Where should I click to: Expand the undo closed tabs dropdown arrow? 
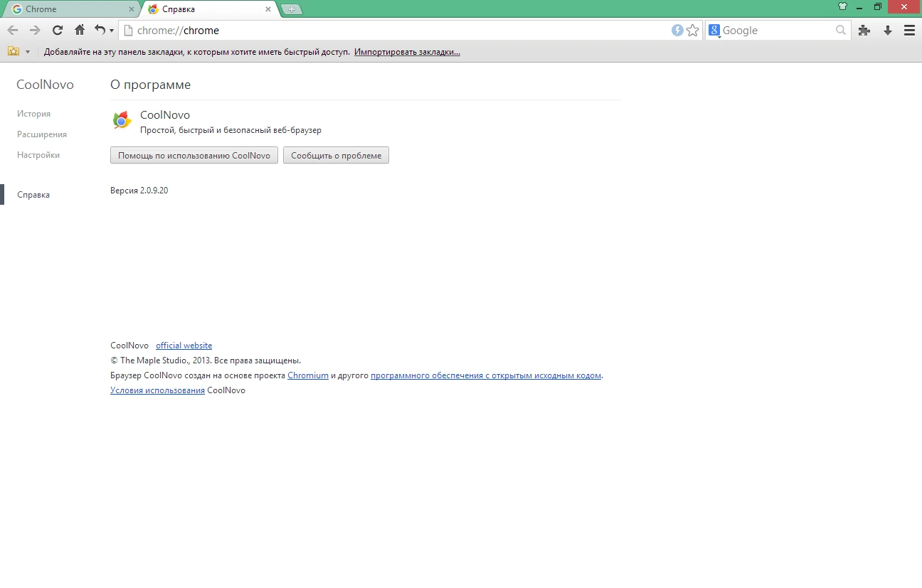(x=112, y=31)
